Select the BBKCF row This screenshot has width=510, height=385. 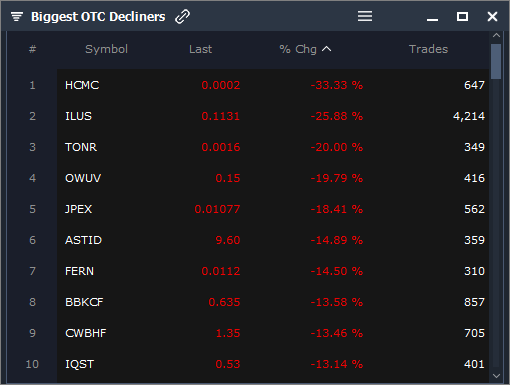[x=273, y=302]
